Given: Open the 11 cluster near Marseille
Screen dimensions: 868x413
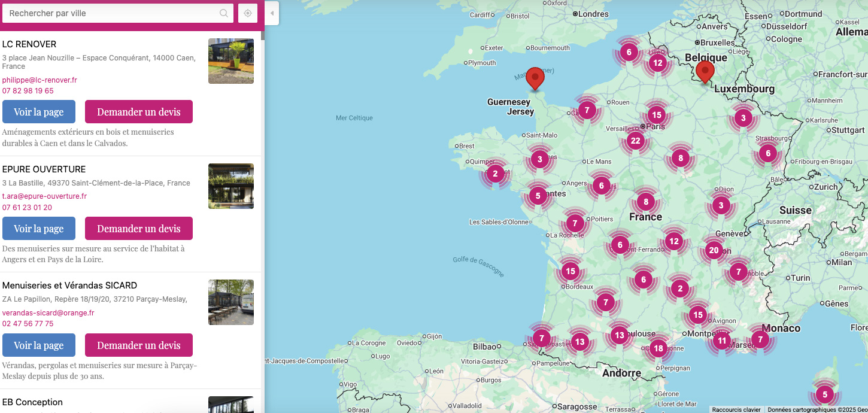Looking at the screenshot, I should [722, 341].
